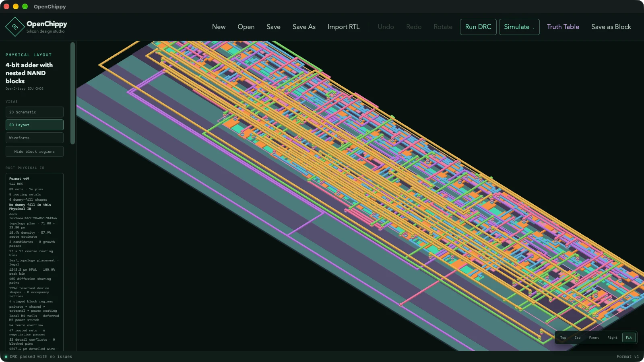This screenshot has height=362, width=644.
Task: Open a design file with Open
Action: click(246, 27)
